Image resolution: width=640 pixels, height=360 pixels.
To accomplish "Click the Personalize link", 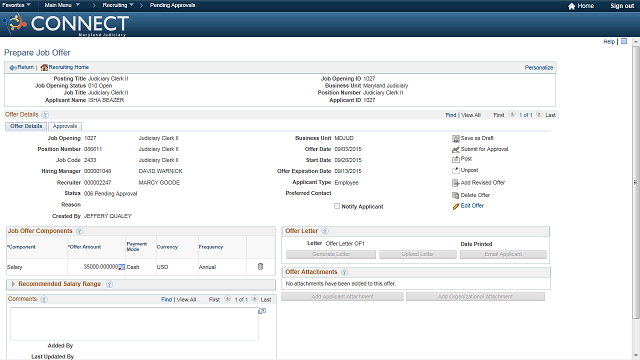I will [x=539, y=68].
